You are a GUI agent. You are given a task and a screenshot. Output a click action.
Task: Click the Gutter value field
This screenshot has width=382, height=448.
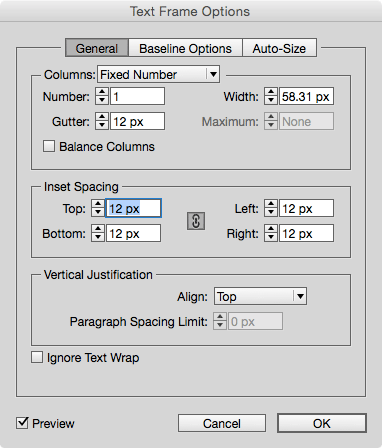click(137, 121)
